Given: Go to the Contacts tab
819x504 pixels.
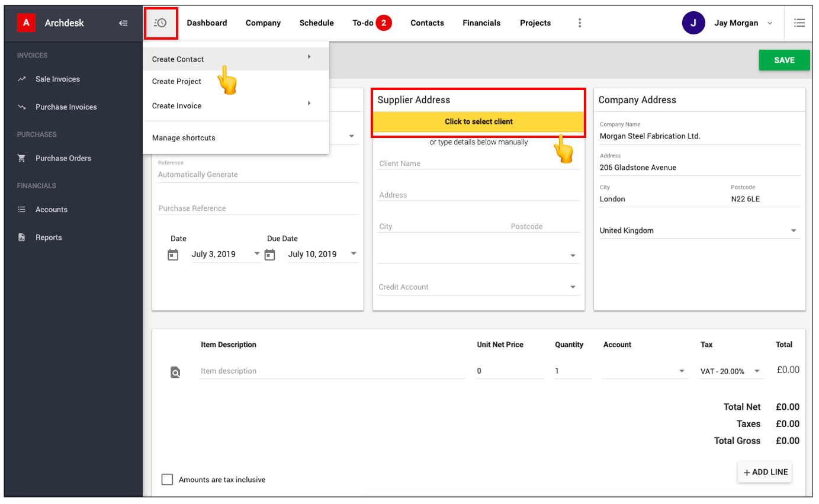Looking at the screenshot, I should pyautogui.click(x=427, y=23).
